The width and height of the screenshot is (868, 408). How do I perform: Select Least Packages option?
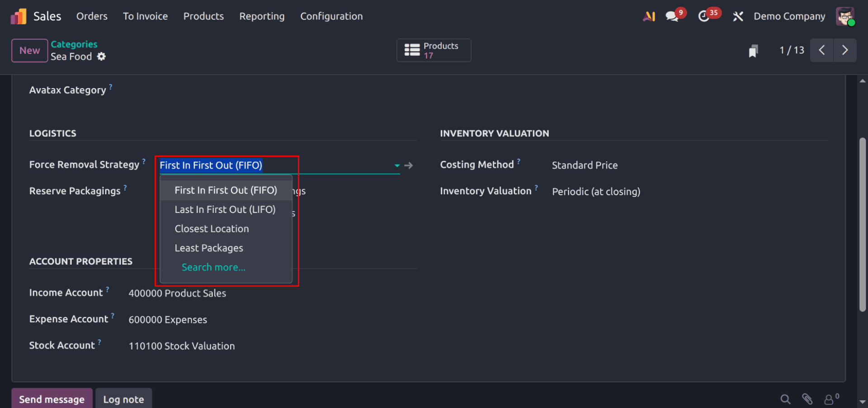(209, 248)
